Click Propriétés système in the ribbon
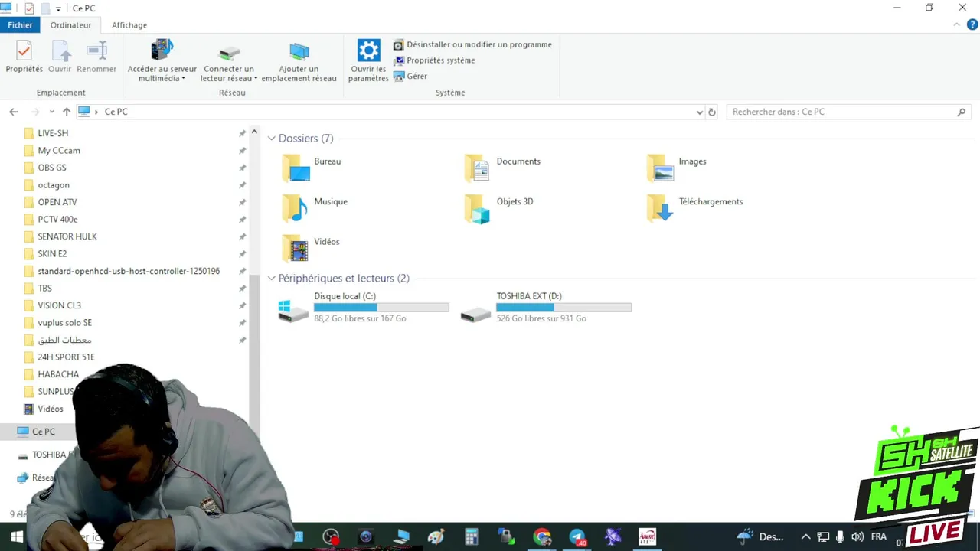Image resolution: width=980 pixels, height=551 pixels. [434, 60]
